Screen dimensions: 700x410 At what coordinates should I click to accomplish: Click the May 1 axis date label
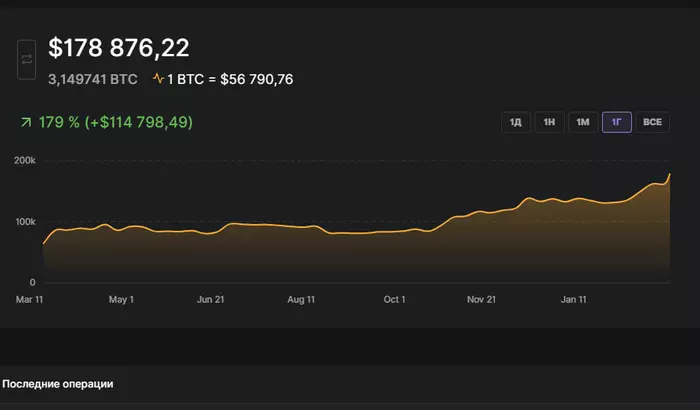coord(121,299)
